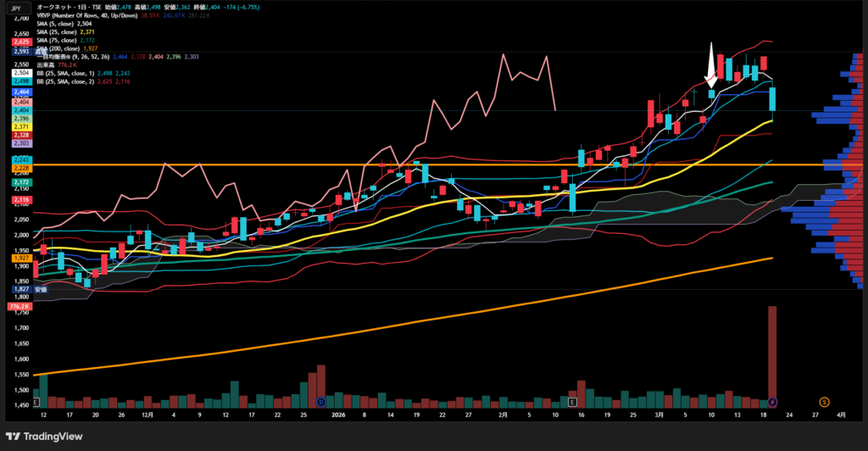The width and height of the screenshot is (868, 451).
Task: Click the orange 'S' event marker
Action: pyautogui.click(x=824, y=401)
